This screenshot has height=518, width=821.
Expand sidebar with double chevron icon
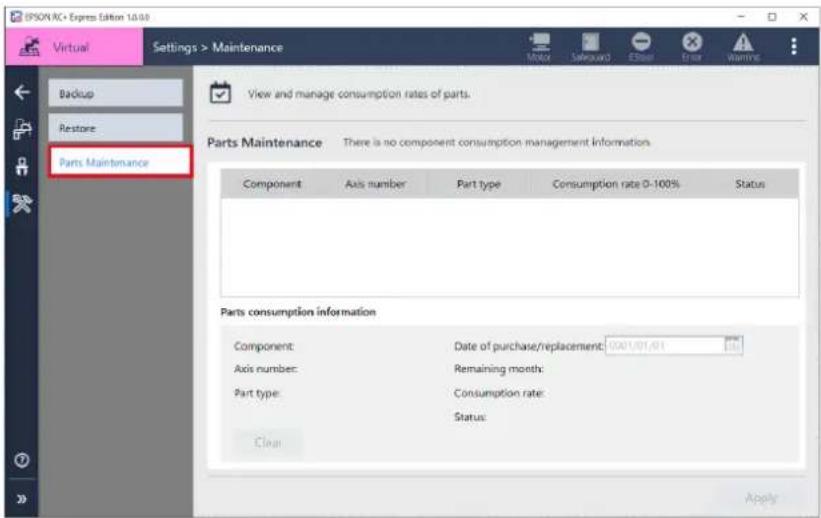(x=22, y=499)
